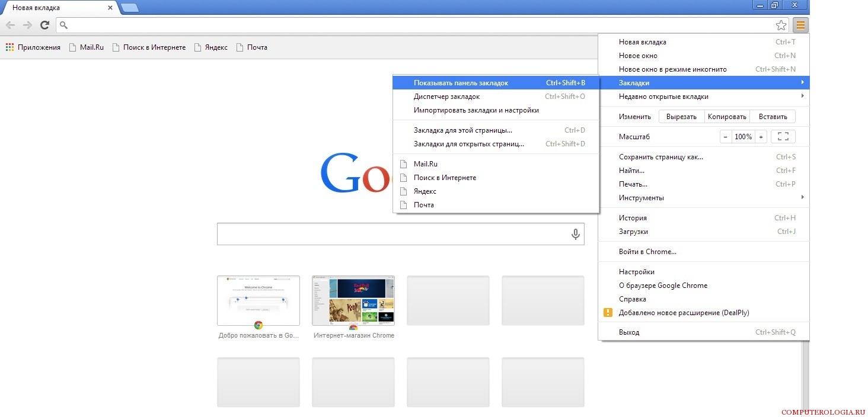
Task: Click the Mail.Ru entry in bookmarks submenu
Action: (x=496, y=164)
